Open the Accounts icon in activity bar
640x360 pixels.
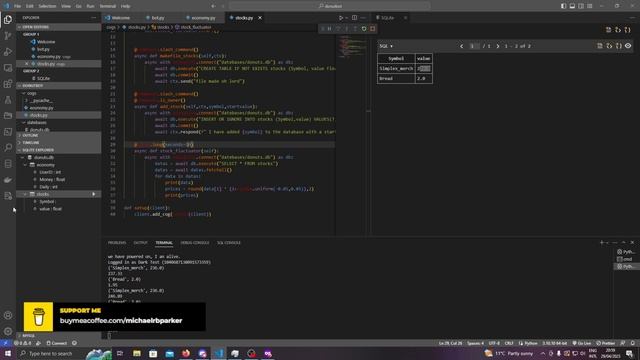click(8, 315)
